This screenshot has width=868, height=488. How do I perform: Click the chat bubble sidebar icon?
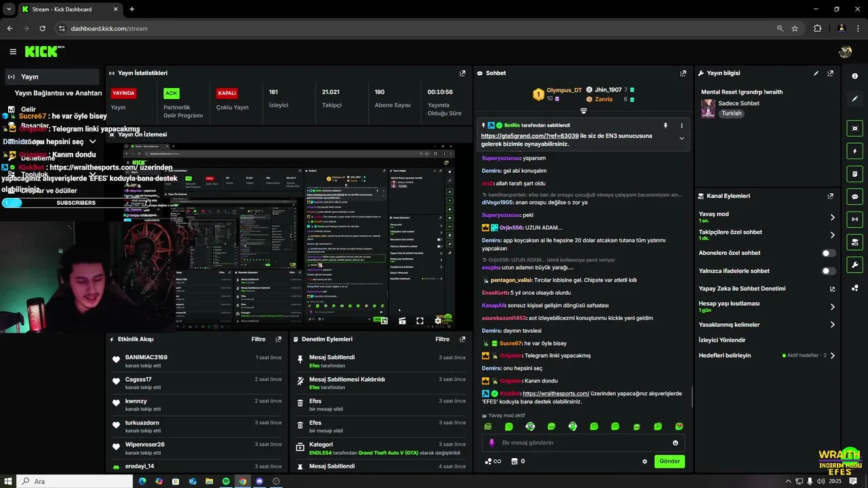[855, 197]
